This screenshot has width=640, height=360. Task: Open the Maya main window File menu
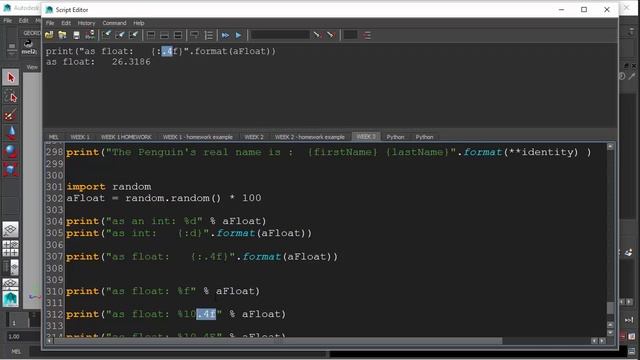pyautogui.click(x=8, y=20)
